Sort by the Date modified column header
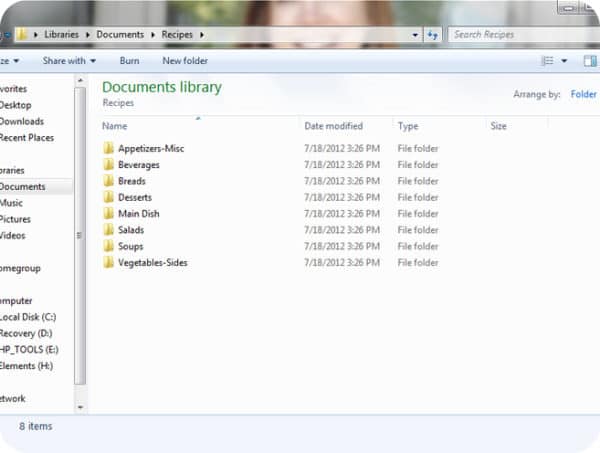 click(333, 126)
